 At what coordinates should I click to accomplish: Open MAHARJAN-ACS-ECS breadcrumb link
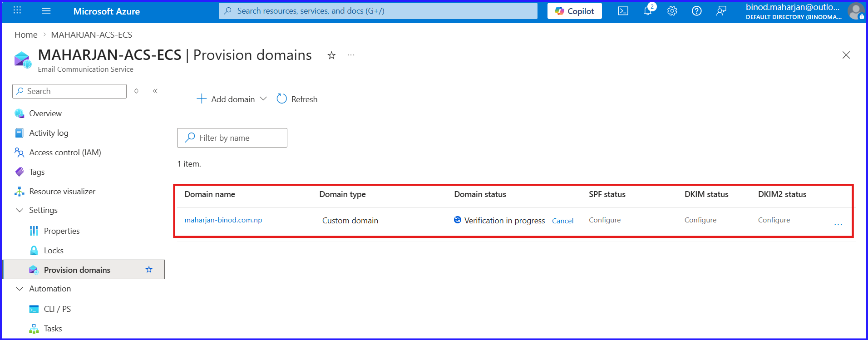click(x=92, y=35)
